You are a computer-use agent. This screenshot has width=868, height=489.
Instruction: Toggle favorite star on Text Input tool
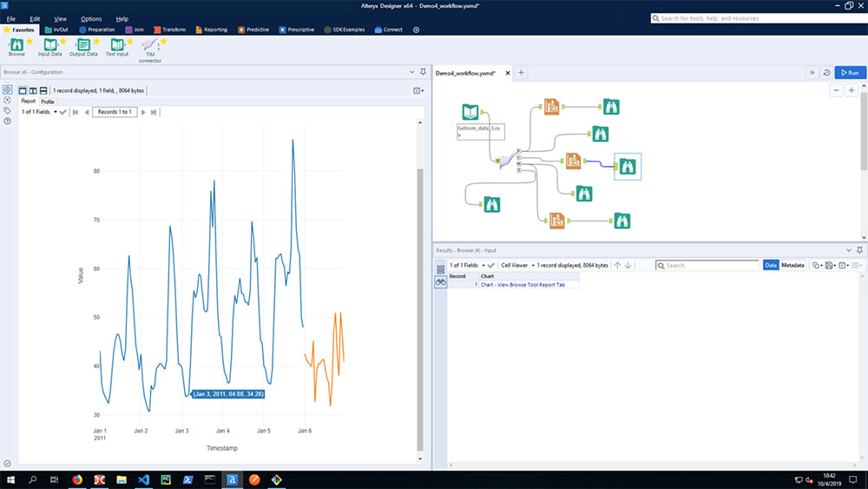pyautogui.click(x=130, y=42)
